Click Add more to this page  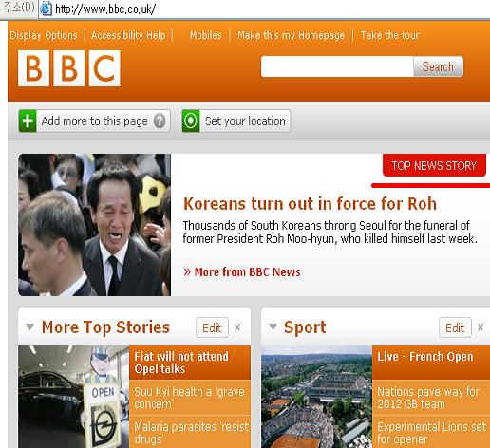point(94,121)
